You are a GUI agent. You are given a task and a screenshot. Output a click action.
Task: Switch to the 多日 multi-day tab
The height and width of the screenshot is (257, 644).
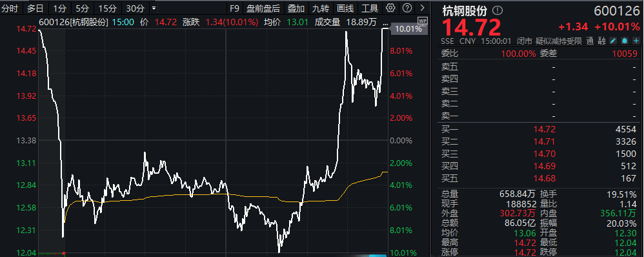35,8
